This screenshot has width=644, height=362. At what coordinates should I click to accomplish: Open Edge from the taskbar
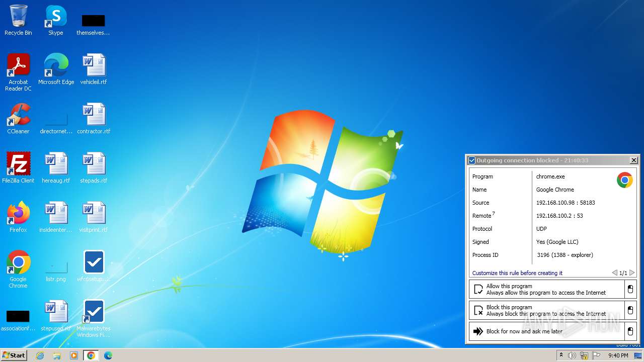coord(108,355)
